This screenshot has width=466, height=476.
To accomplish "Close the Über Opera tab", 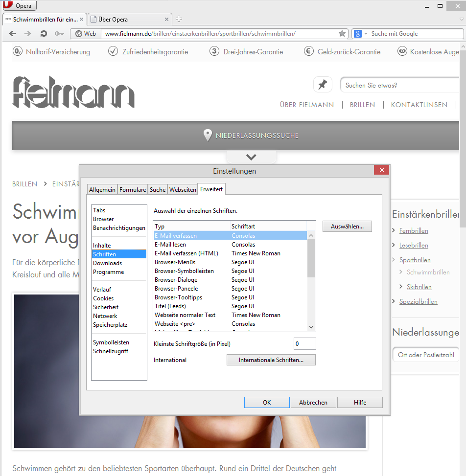I will coord(166,20).
